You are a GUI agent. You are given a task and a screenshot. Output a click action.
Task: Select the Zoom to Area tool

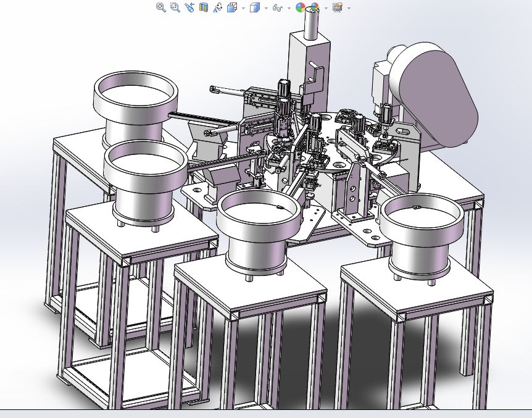tap(175, 7)
